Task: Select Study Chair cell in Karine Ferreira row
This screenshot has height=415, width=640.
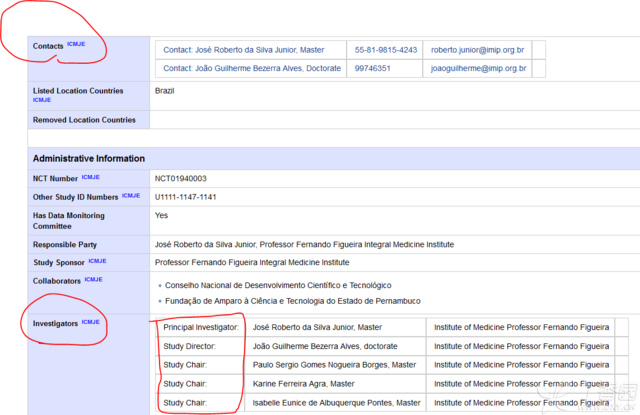Action: tap(201, 384)
